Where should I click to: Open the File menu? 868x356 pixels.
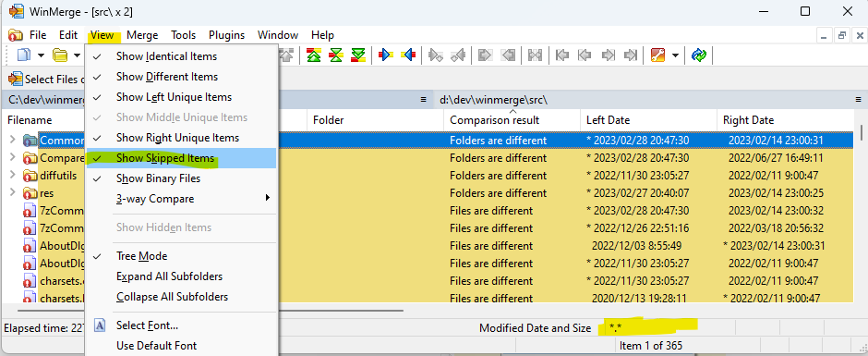tap(38, 35)
